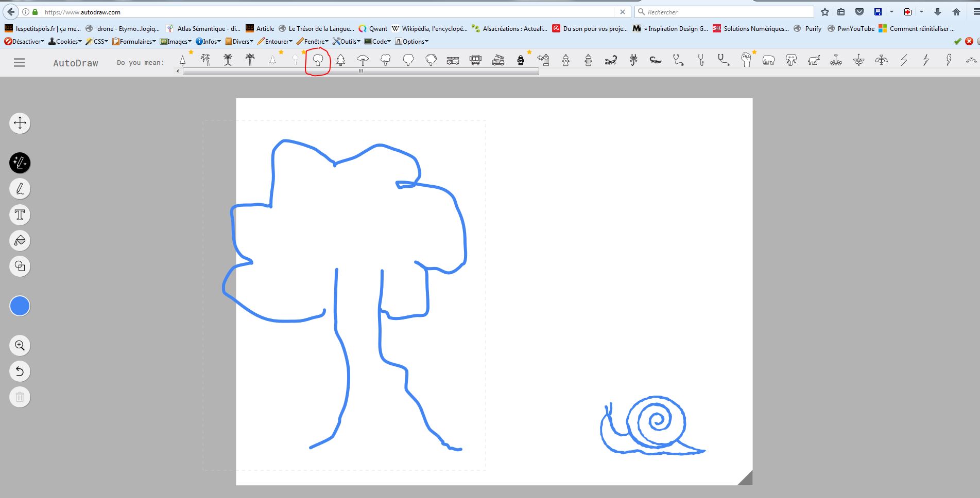Select the Type text tool
The image size is (980, 498).
pos(20,215)
